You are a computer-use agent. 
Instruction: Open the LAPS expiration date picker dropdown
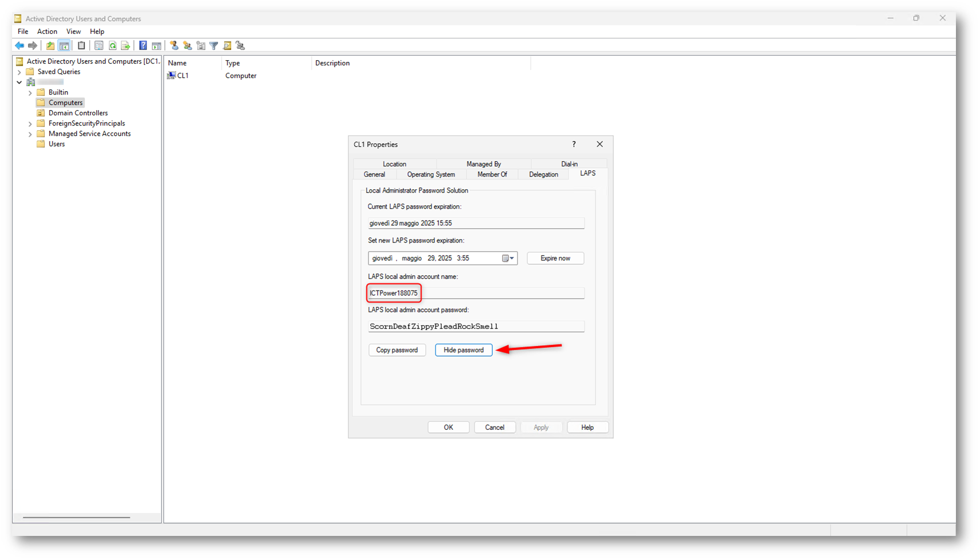click(x=508, y=259)
